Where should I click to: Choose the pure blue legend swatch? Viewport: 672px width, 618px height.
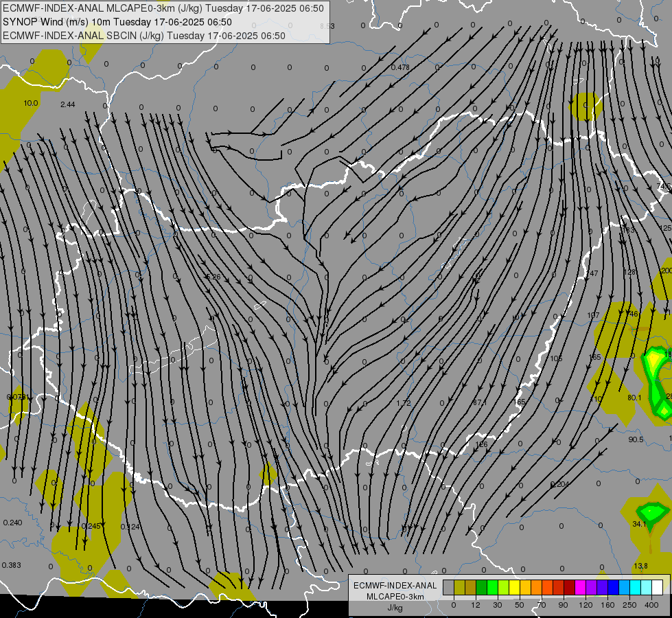613,588
